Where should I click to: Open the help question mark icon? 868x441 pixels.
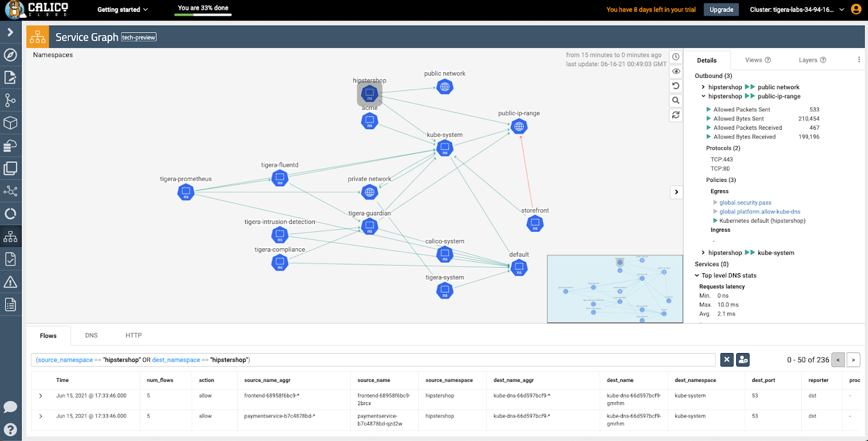[x=10, y=430]
